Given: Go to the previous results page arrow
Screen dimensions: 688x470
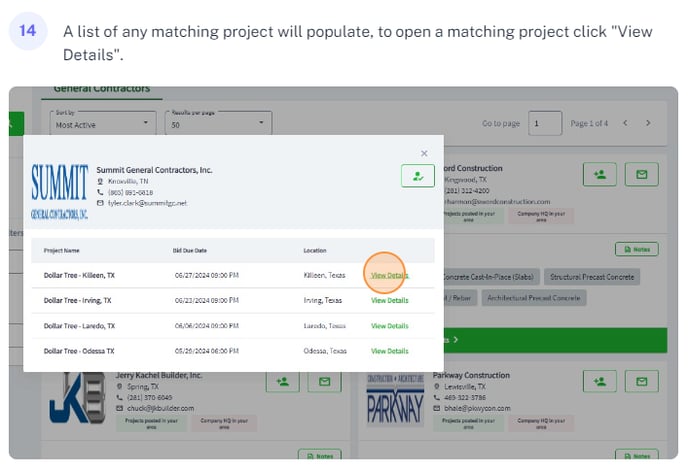Looking at the screenshot, I should coord(625,123).
